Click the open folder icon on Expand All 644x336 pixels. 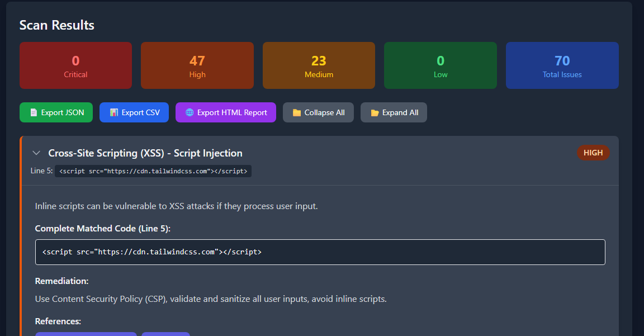pyautogui.click(x=375, y=112)
